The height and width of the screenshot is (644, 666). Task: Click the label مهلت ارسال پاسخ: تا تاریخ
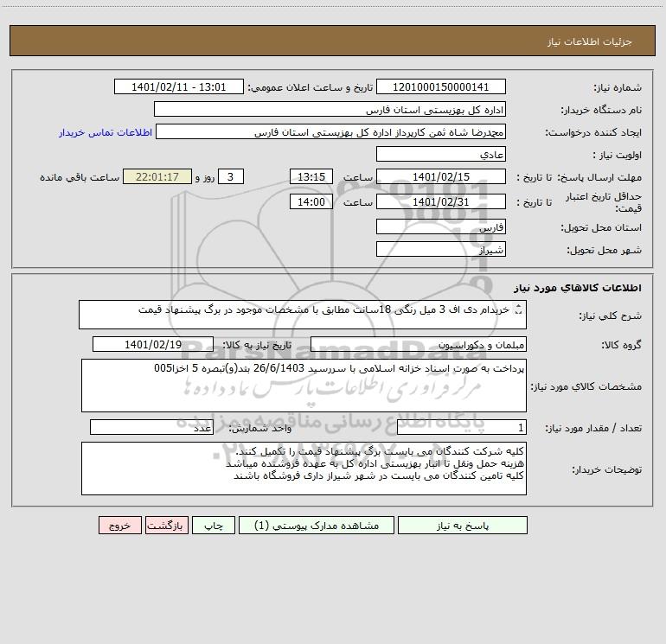[579, 177]
